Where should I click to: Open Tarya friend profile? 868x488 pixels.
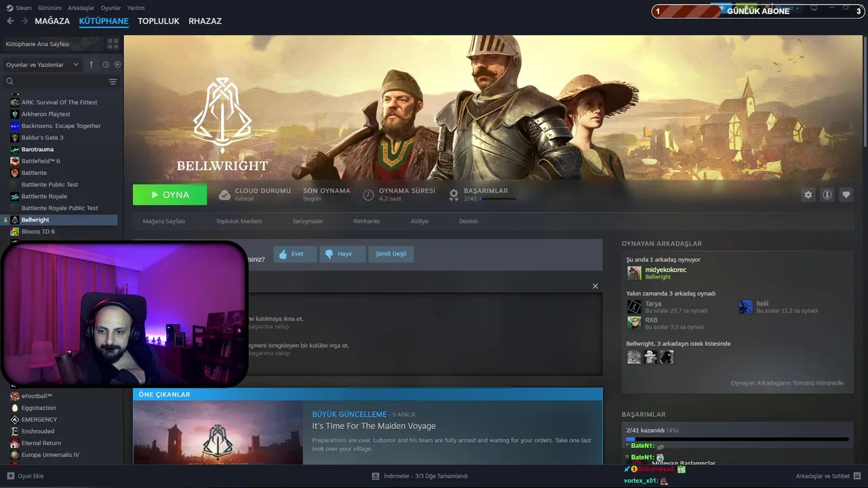click(x=653, y=304)
